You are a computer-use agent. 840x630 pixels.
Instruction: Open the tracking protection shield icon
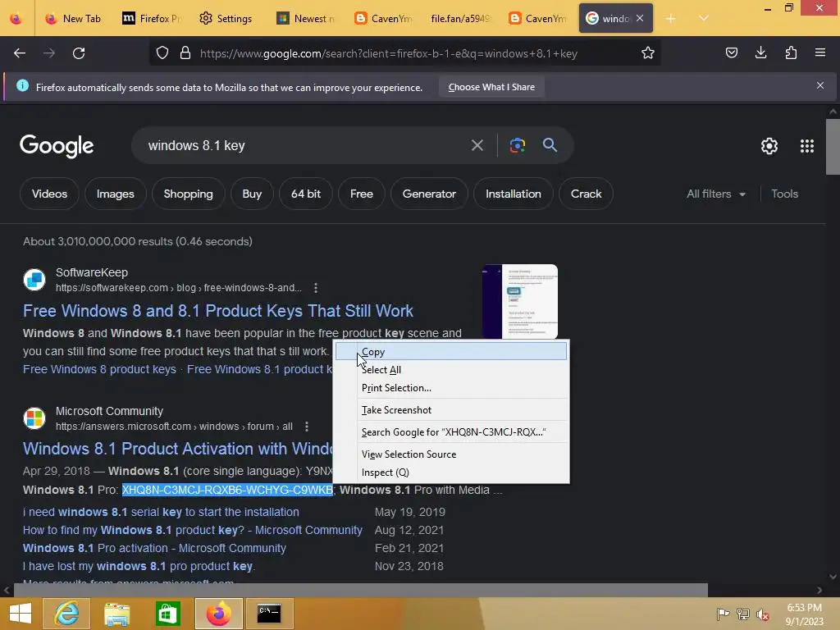pos(162,53)
